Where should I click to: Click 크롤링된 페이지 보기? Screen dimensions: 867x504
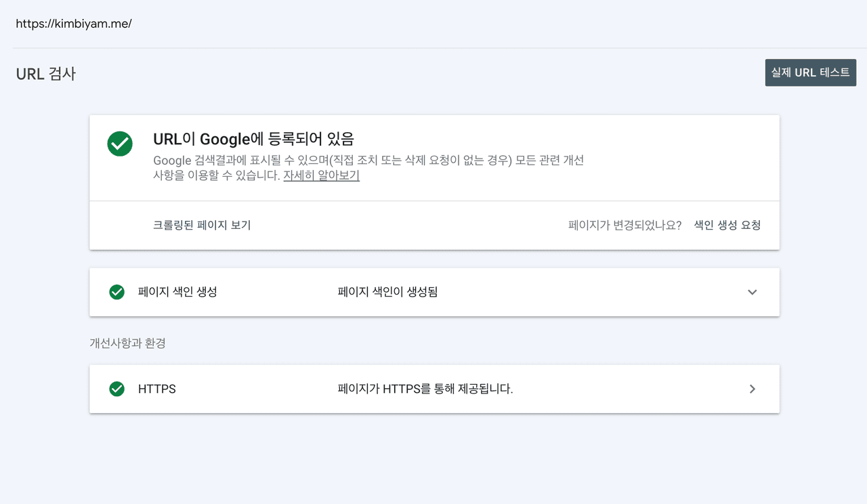pyautogui.click(x=202, y=225)
